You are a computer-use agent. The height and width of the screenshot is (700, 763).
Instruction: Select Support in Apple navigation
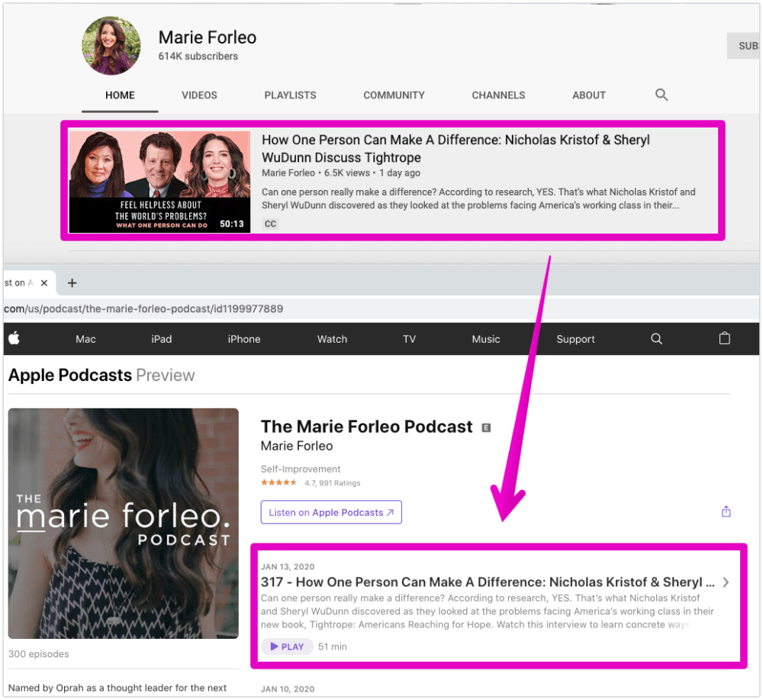575,339
